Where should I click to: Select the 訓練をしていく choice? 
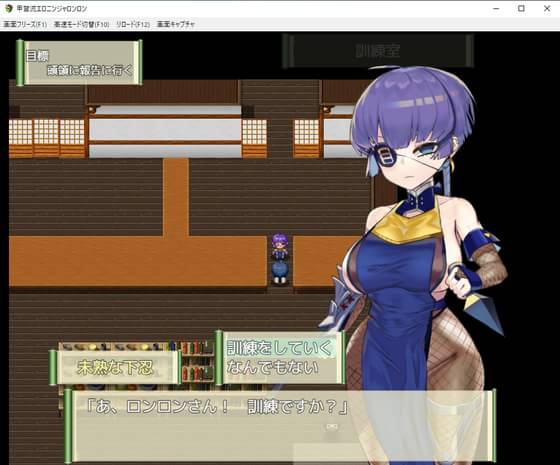280,348
